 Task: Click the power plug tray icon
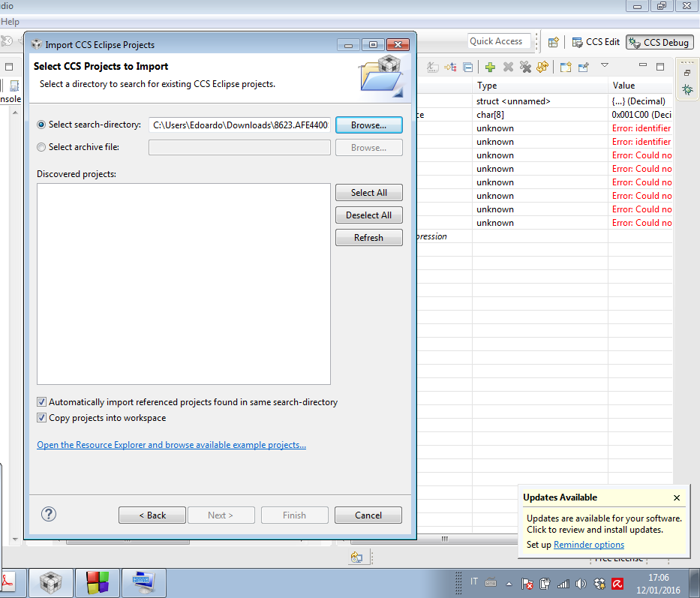(x=545, y=583)
